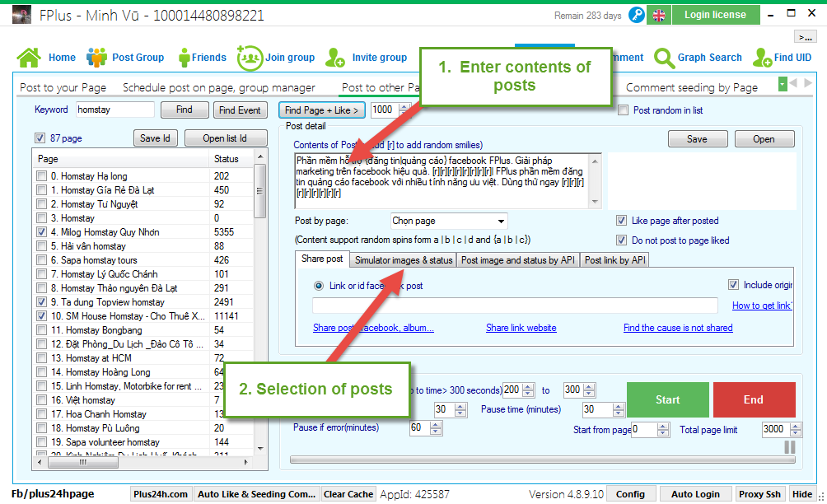Screen dimensions: 827x504
Task: Click the Find UID person icon
Action: (763, 58)
